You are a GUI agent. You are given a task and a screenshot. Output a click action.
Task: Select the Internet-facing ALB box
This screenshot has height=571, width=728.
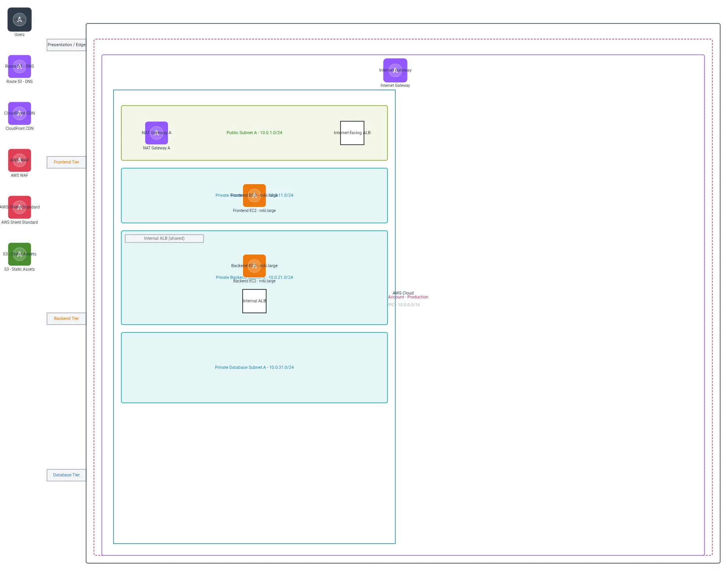pyautogui.click(x=352, y=133)
